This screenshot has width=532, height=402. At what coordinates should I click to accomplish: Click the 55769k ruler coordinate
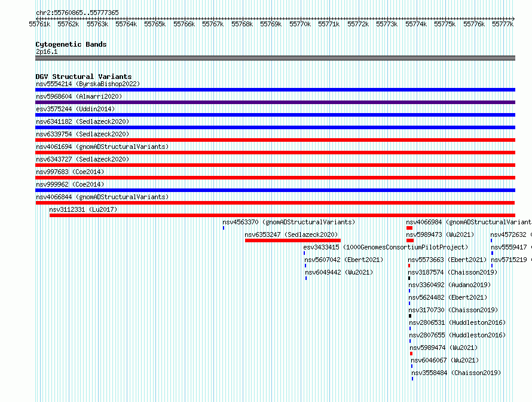(x=271, y=24)
